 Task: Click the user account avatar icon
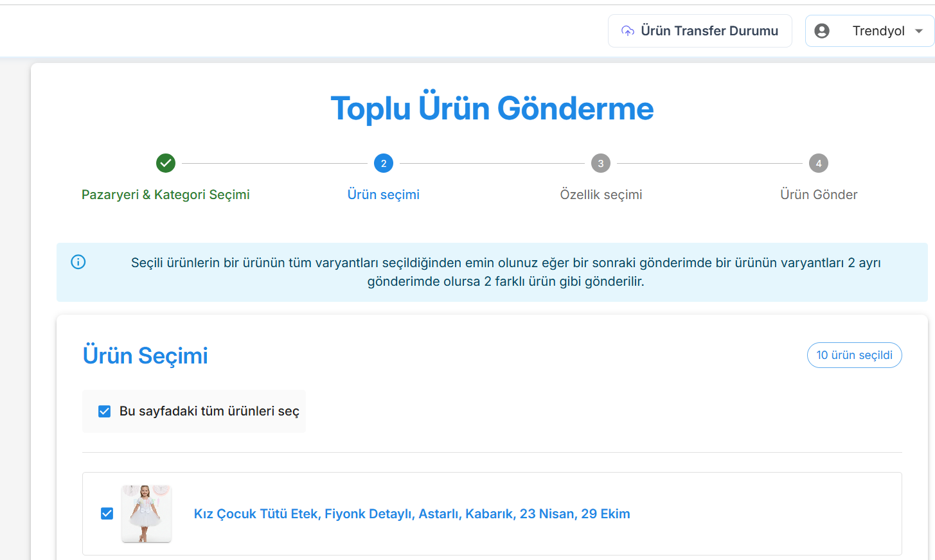(x=822, y=31)
